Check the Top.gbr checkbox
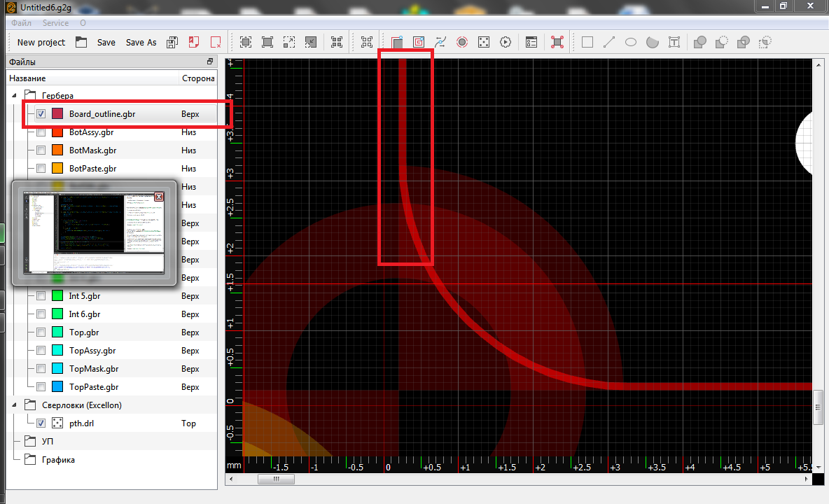Image resolution: width=829 pixels, height=504 pixels. point(41,332)
